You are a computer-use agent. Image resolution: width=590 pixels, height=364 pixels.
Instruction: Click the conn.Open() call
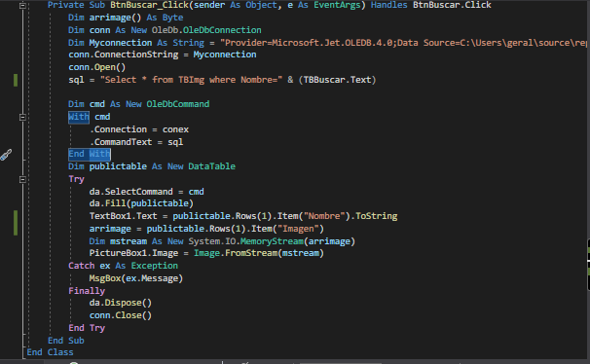coord(97,67)
